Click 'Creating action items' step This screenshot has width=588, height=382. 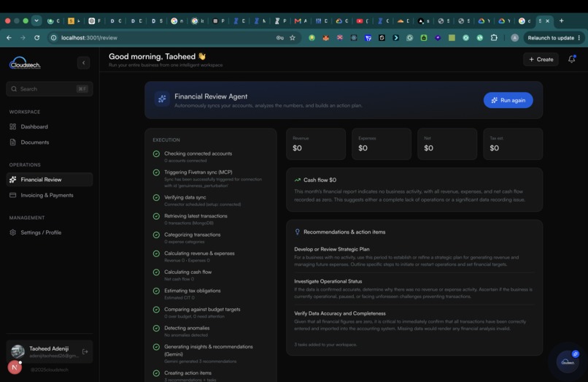click(187, 373)
